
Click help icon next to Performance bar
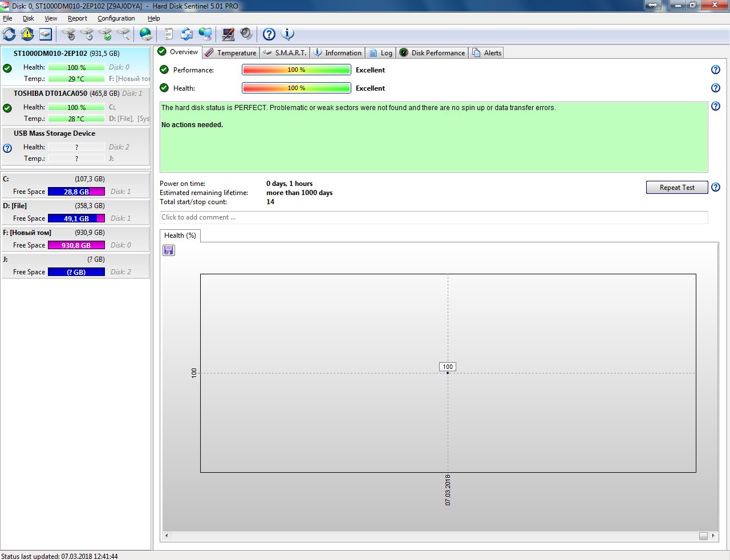(716, 70)
